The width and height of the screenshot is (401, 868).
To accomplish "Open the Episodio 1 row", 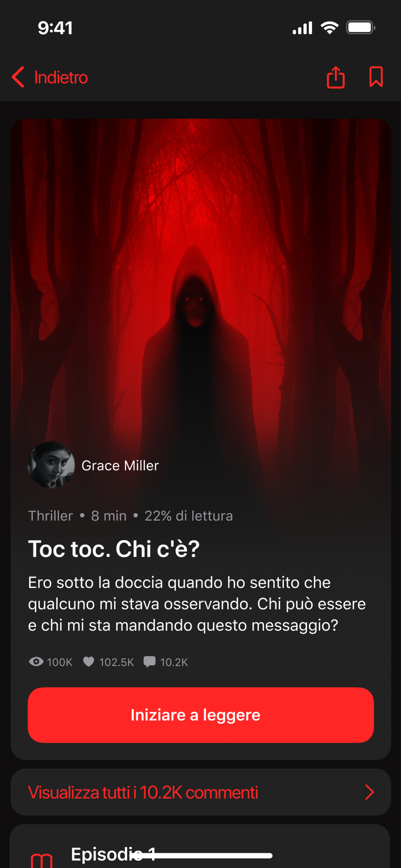I will [200, 846].
